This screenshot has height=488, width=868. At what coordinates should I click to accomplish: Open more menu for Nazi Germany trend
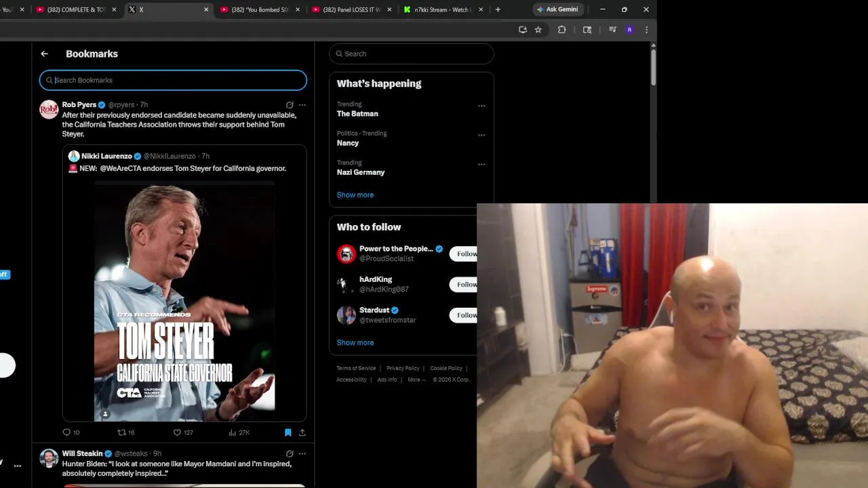click(x=481, y=164)
